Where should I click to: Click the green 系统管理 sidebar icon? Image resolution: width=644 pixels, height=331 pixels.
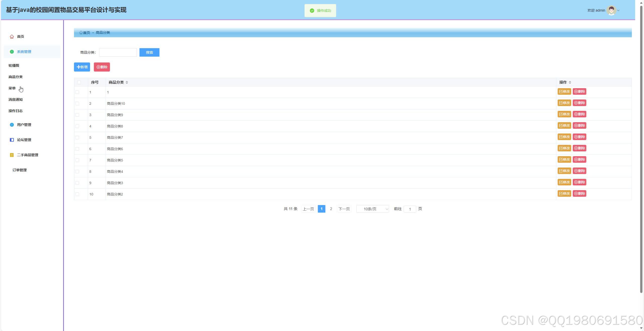(x=12, y=52)
